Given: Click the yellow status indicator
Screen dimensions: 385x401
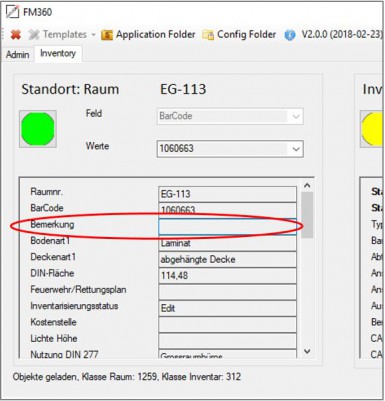Looking at the screenshot, I should [x=372, y=129].
